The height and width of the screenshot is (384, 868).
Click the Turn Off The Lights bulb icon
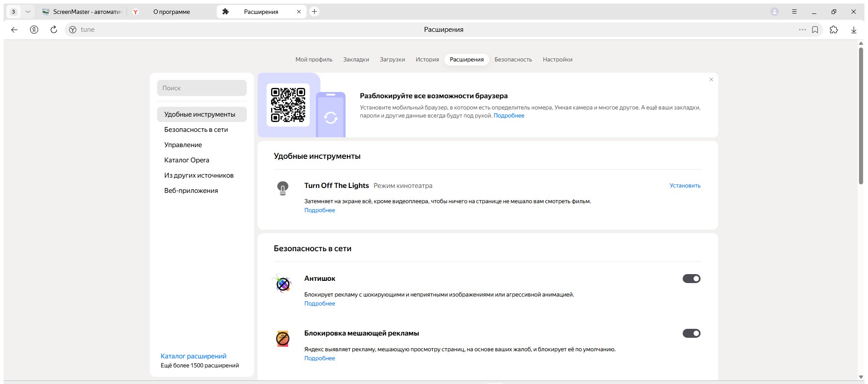[x=283, y=188]
